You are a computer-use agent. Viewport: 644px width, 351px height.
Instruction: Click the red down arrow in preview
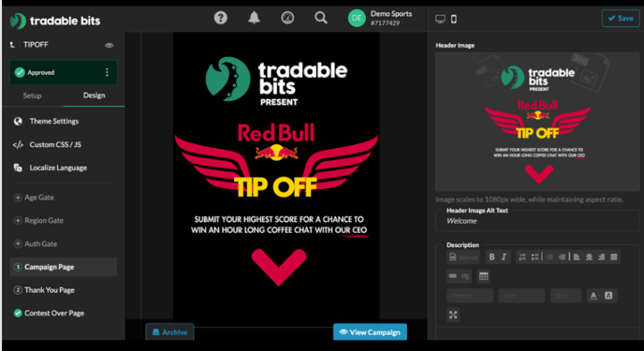coord(279,267)
